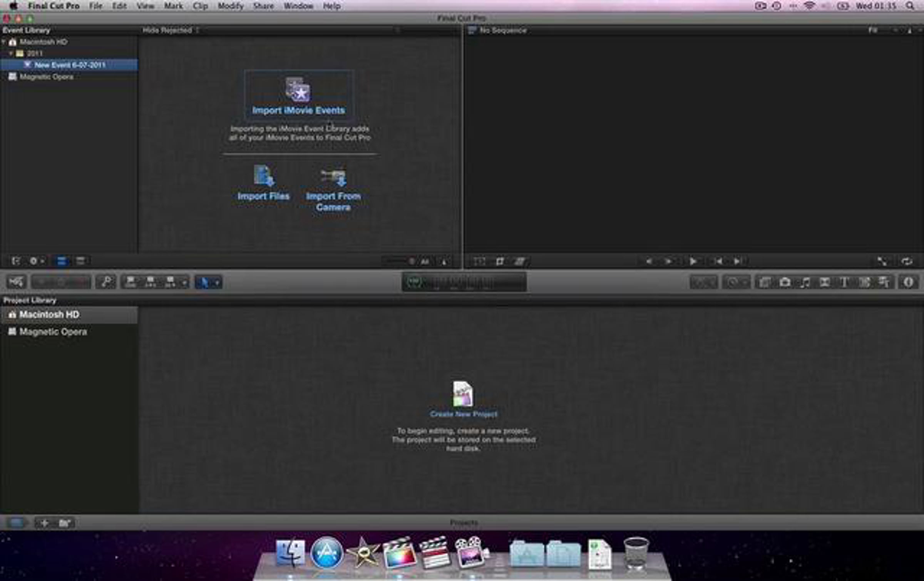Open the File menu
The image size is (924, 581).
click(95, 6)
